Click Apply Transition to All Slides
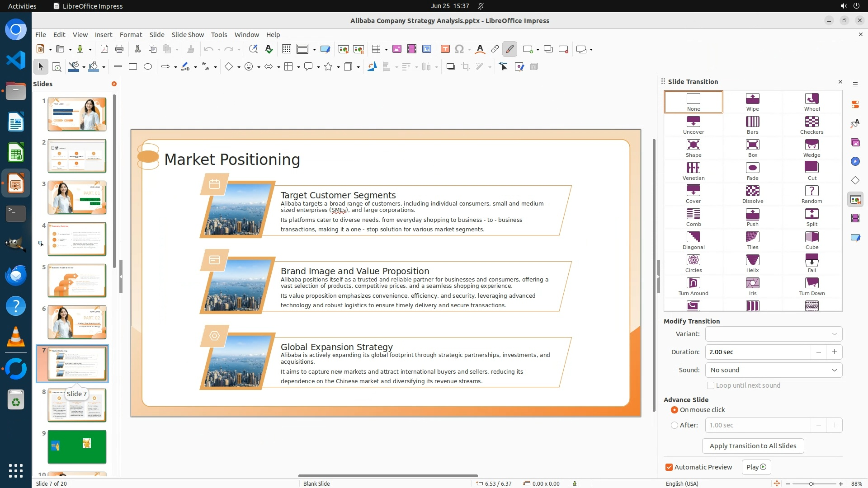 click(752, 446)
